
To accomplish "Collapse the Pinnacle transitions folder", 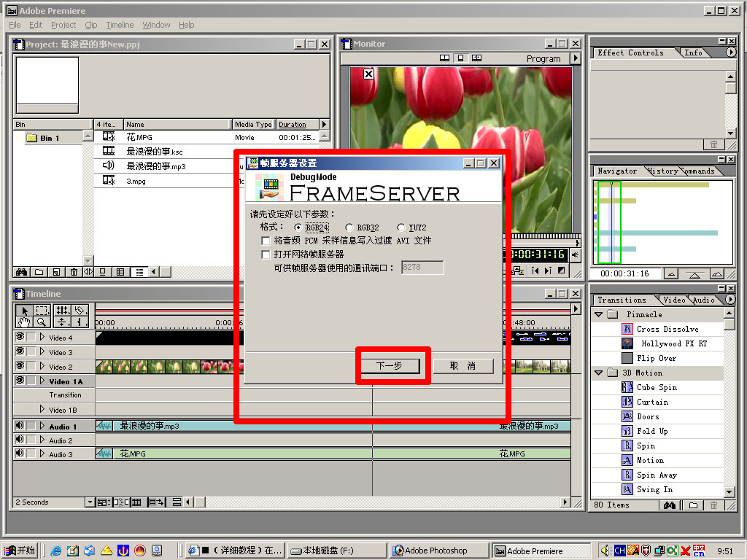I will point(599,314).
